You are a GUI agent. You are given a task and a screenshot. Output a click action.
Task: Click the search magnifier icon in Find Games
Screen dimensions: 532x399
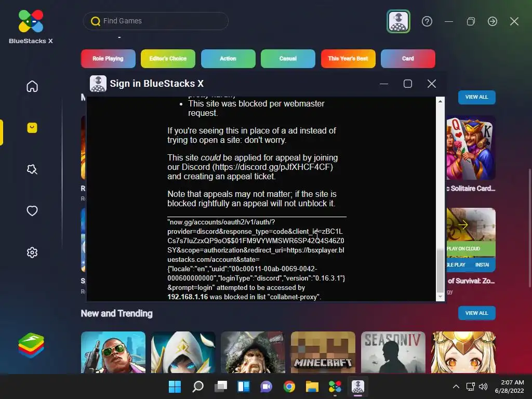pyautogui.click(x=96, y=21)
